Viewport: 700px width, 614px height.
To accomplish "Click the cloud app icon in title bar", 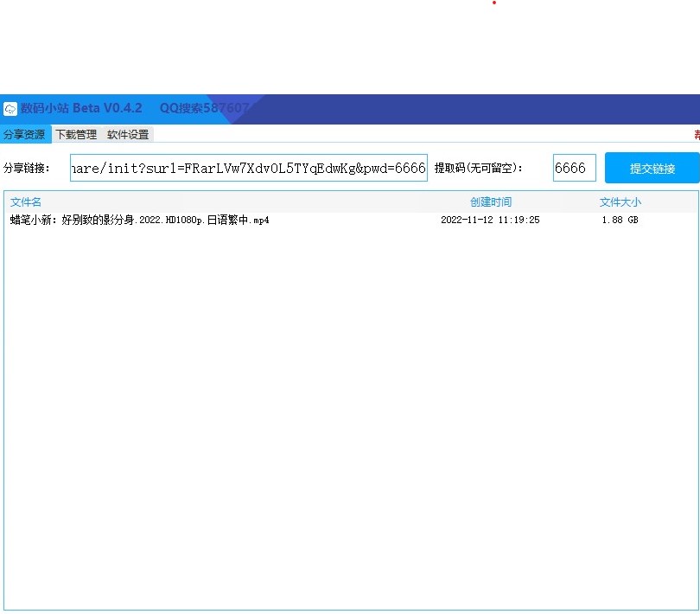I will [x=10, y=109].
